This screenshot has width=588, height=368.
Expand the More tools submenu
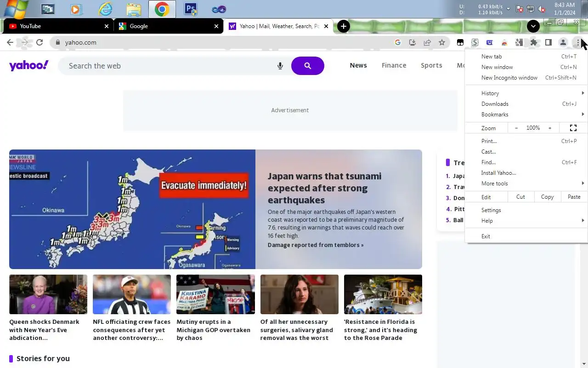pos(526,184)
